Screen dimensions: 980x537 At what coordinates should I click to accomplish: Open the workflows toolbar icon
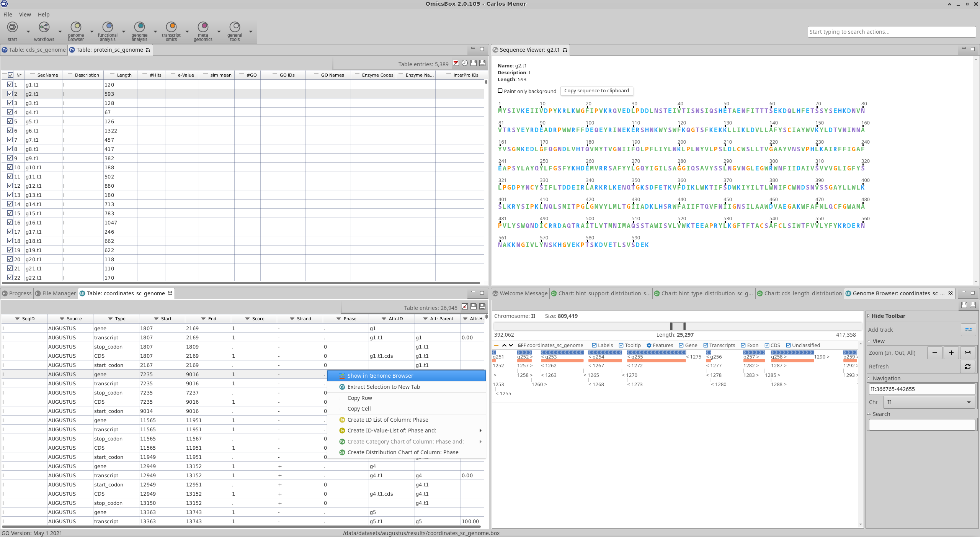(44, 27)
